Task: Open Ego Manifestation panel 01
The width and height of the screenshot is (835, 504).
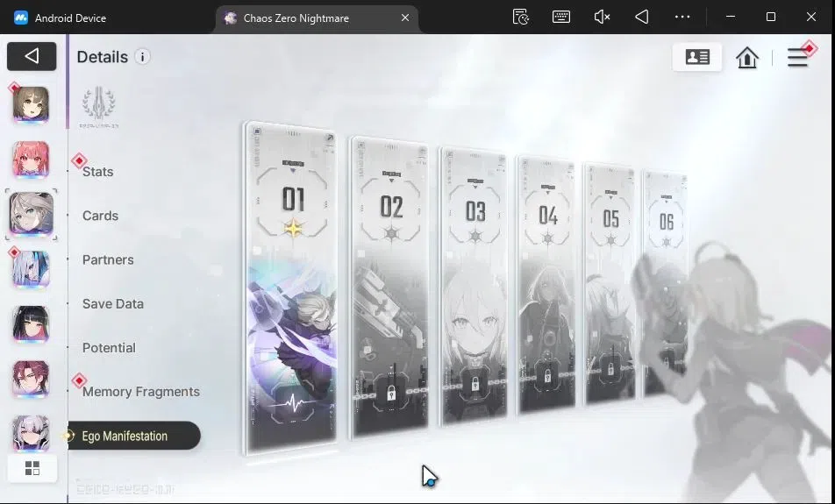Action: (x=291, y=287)
